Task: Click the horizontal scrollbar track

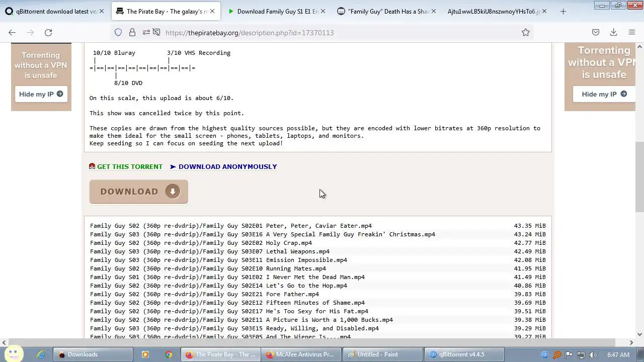Action: click(x=317, y=342)
